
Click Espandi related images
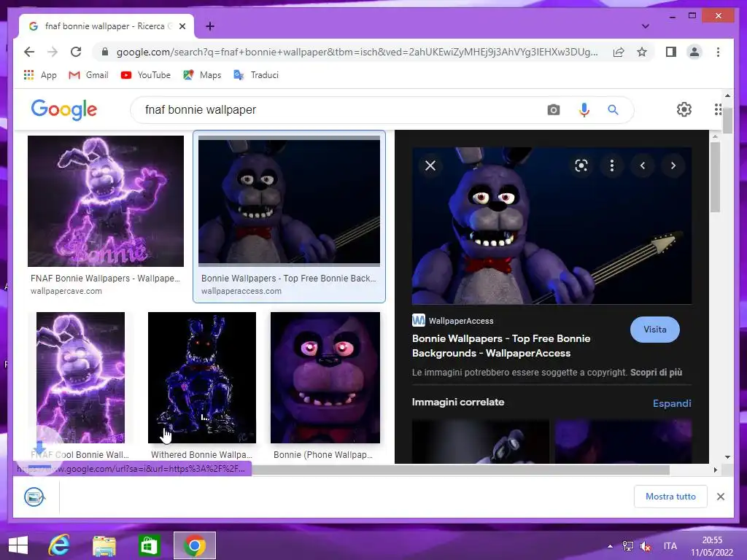pyautogui.click(x=672, y=403)
